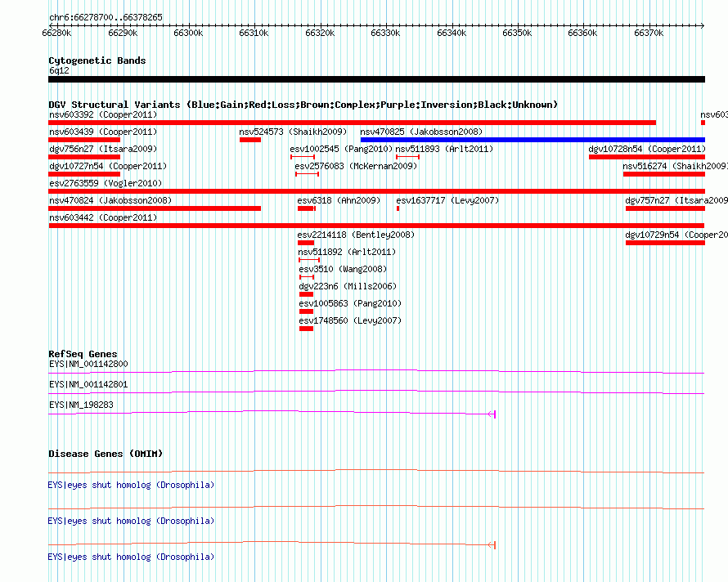Click the 66360k ruler tick label
Image resolution: width=728 pixels, height=582 pixels.
pos(582,33)
